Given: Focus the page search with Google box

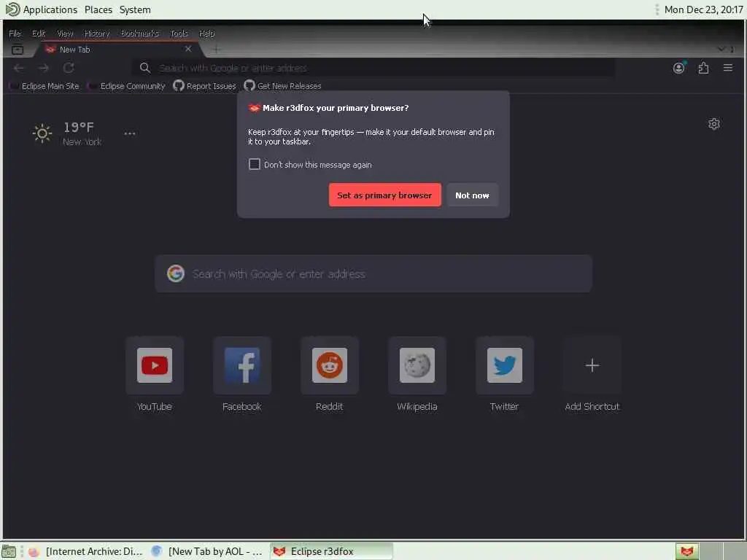Looking at the screenshot, I should click(x=373, y=274).
